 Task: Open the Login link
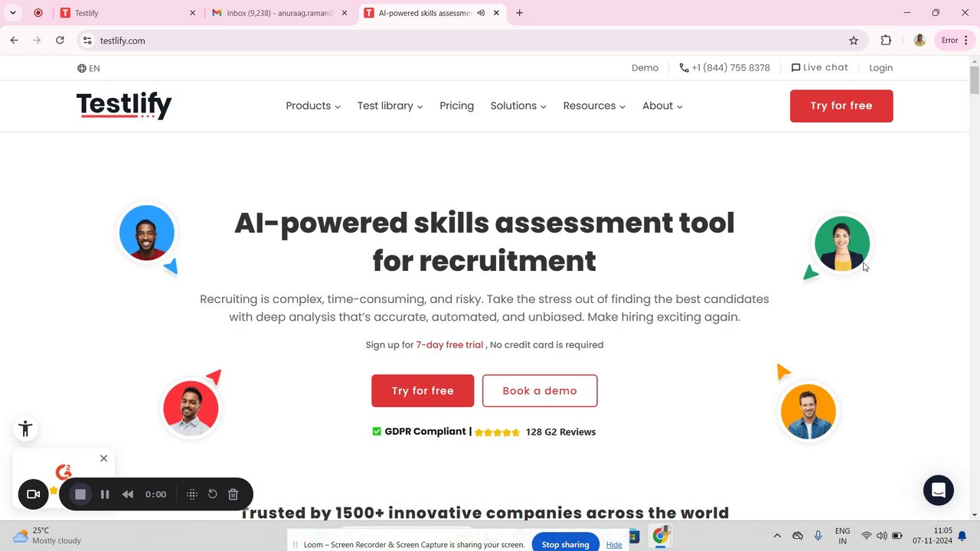[880, 68]
